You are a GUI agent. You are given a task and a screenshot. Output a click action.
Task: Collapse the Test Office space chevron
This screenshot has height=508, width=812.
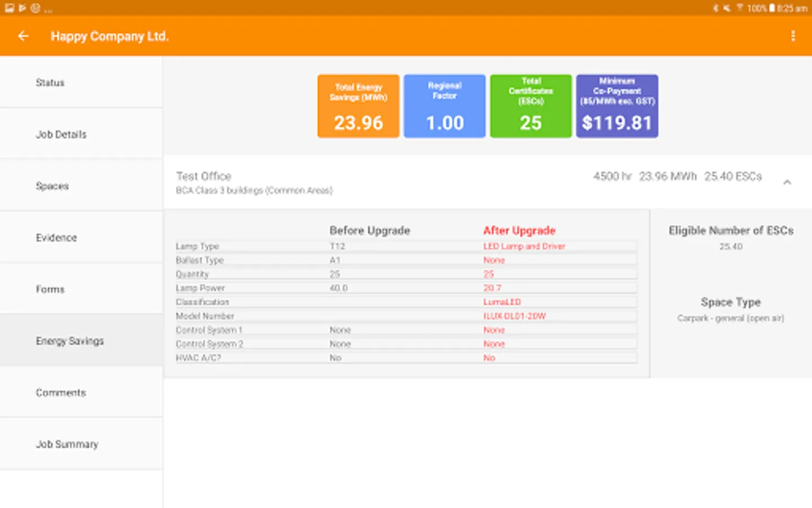tap(787, 182)
